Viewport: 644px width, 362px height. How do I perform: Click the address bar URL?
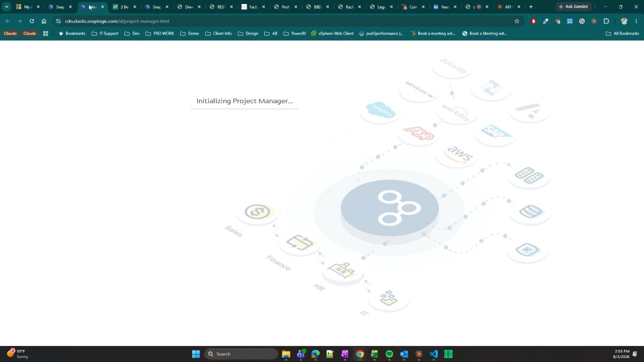[117, 21]
